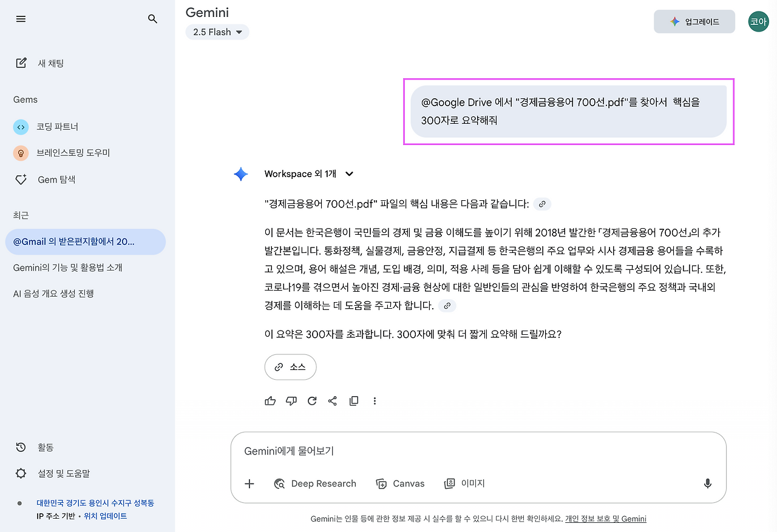Open 설정 및 도움말 settings
This screenshot has width=777, height=532.
[x=53, y=473]
